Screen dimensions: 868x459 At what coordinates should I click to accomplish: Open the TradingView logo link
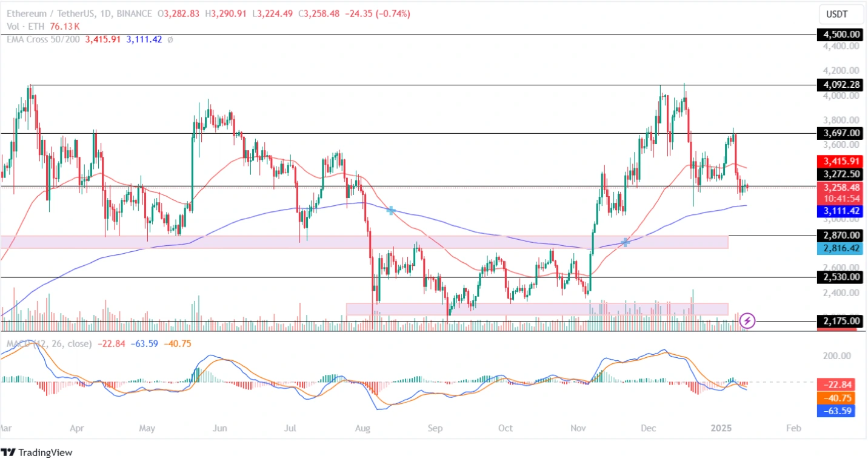36,452
